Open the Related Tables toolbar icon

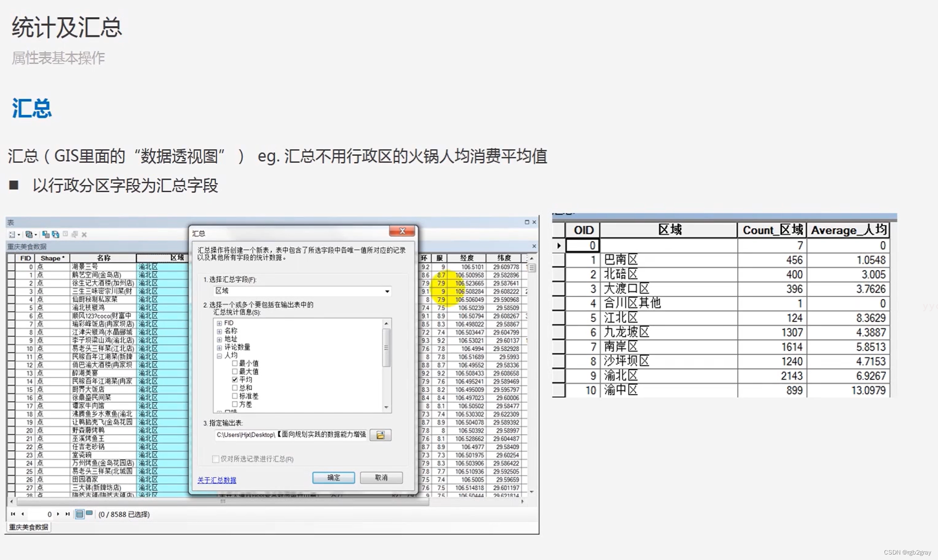(x=29, y=235)
